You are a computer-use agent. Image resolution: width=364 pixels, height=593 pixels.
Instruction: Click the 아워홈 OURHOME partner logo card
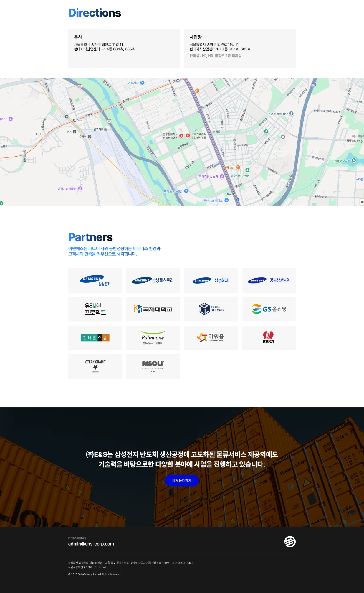tap(211, 338)
